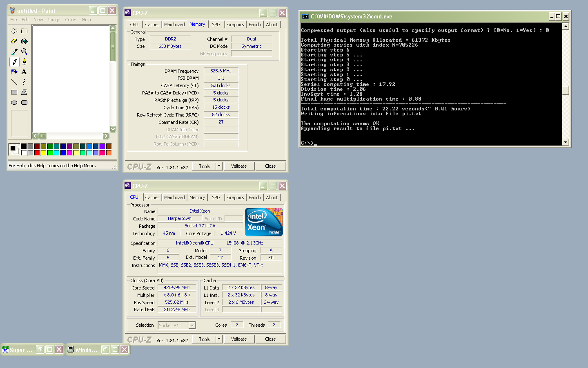Choose the Eraser tool in Paint
This screenshot has height=368, width=588.
(14, 41)
